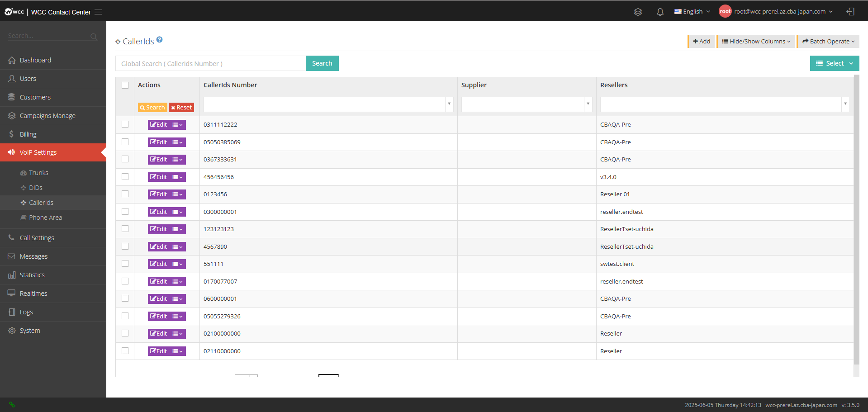This screenshot has width=868, height=412.
Task: Check the row for 123123123
Action: [x=125, y=229]
